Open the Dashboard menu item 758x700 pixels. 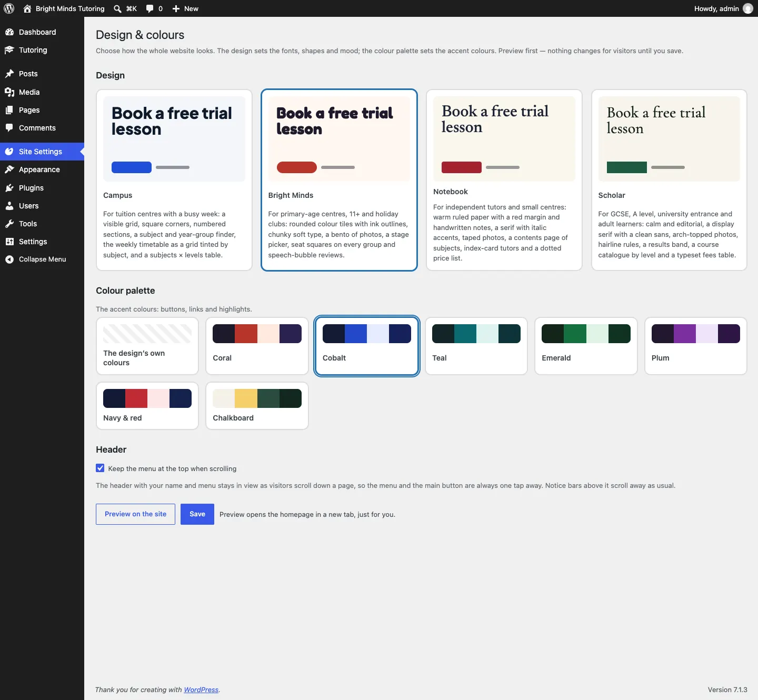42,32
